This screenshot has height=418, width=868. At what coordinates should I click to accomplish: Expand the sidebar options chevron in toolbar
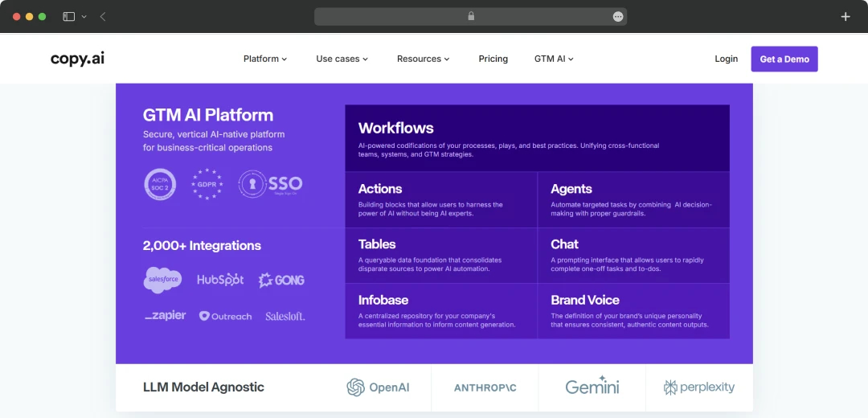tap(84, 17)
